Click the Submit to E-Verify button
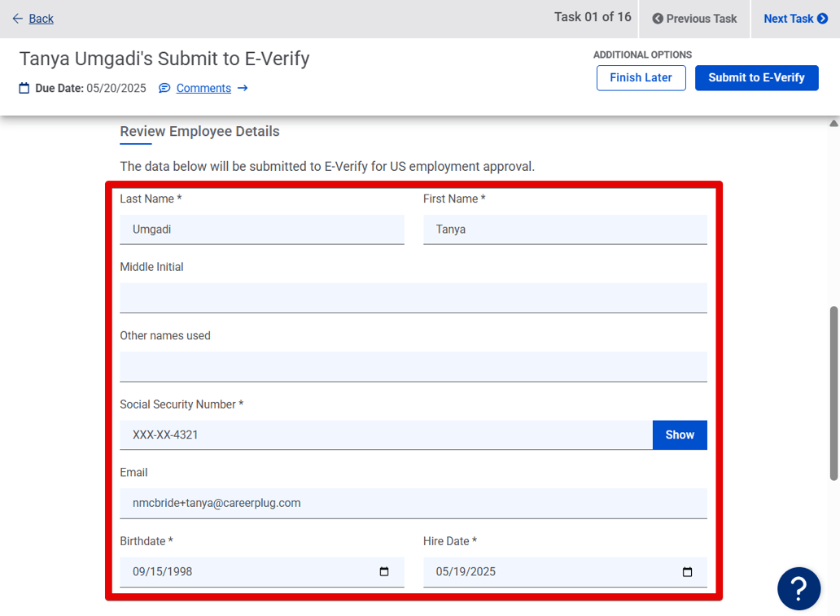Screen dimensions: 840x616 tap(756, 77)
